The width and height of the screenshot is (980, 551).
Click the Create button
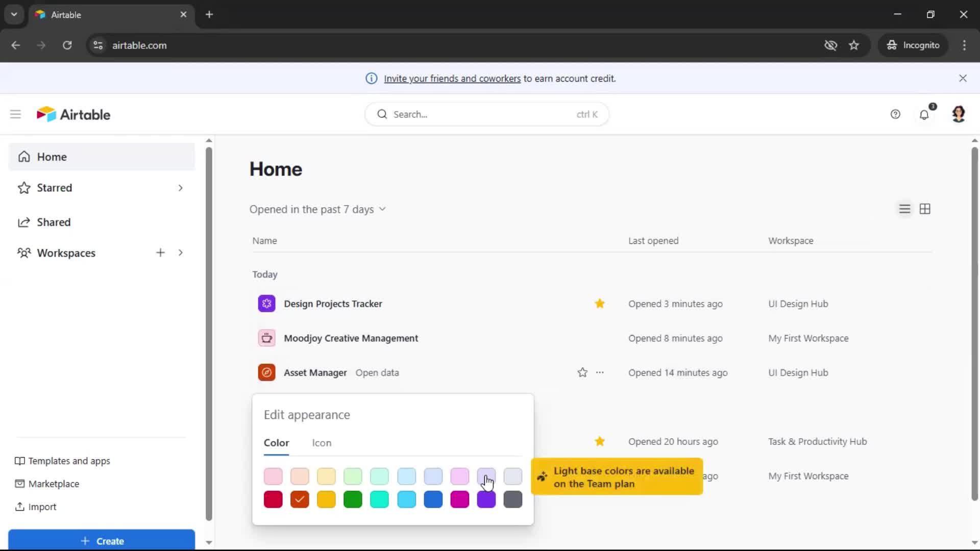coord(102,540)
